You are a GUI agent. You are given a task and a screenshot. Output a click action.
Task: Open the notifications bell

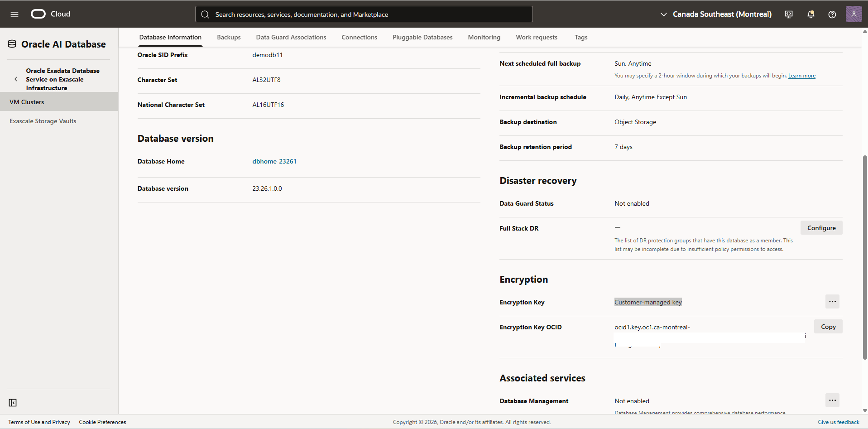pos(810,14)
